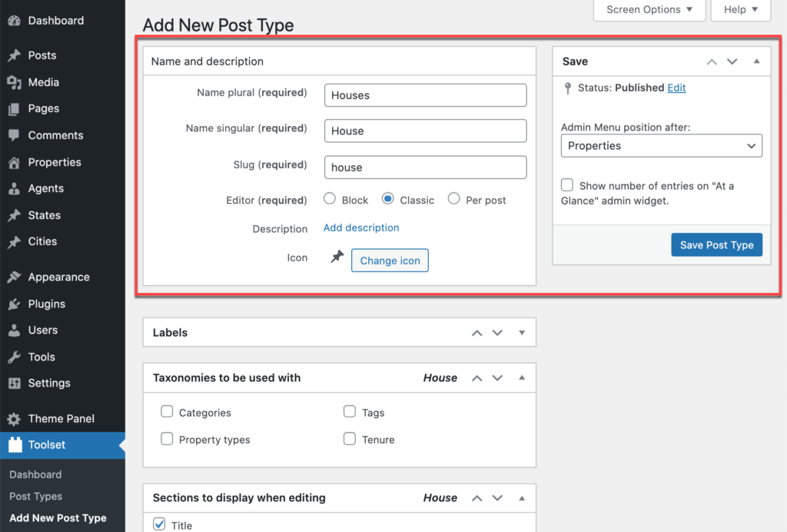The height and width of the screenshot is (532, 787).
Task: Move Taxonomies panel up with up arrow
Action: [x=477, y=378]
